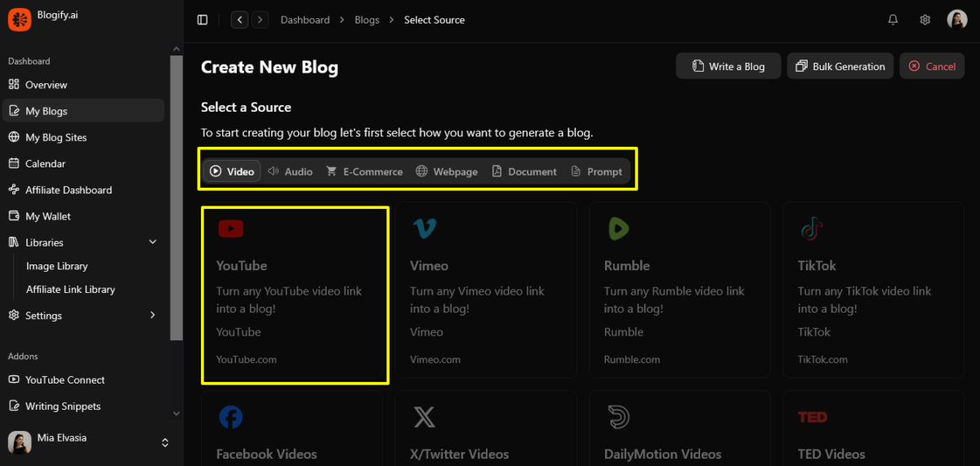This screenshot has height=466, width=980.
Task: Click Vimeo.com text
Action: pyautogui.click(x=435, y=359)
